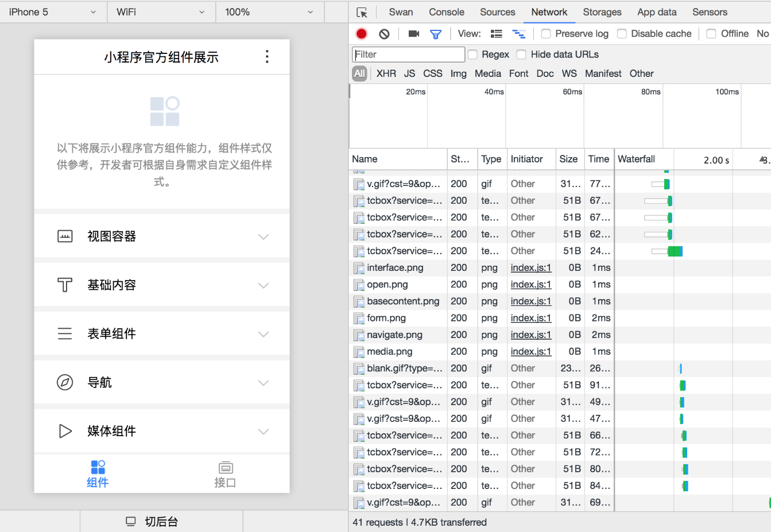Open the network filter input toggle icon

[x=436, y=33]
